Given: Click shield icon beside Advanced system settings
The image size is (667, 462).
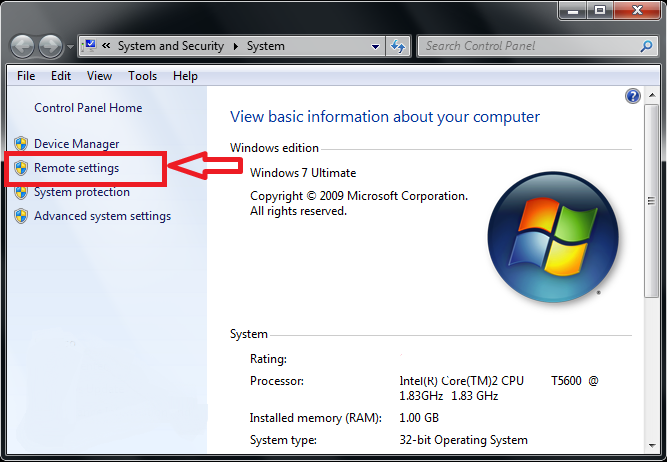Looking at the screenshot, I should (21, 216).
